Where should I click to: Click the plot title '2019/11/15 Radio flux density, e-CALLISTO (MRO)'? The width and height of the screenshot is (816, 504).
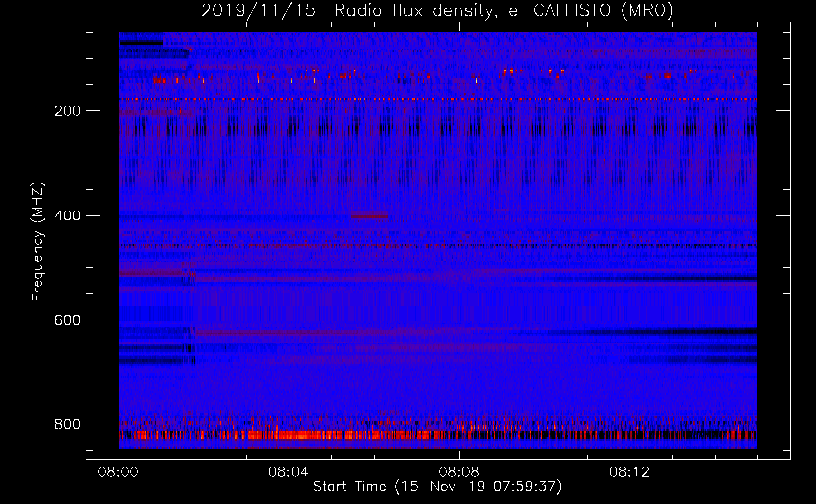437,10
